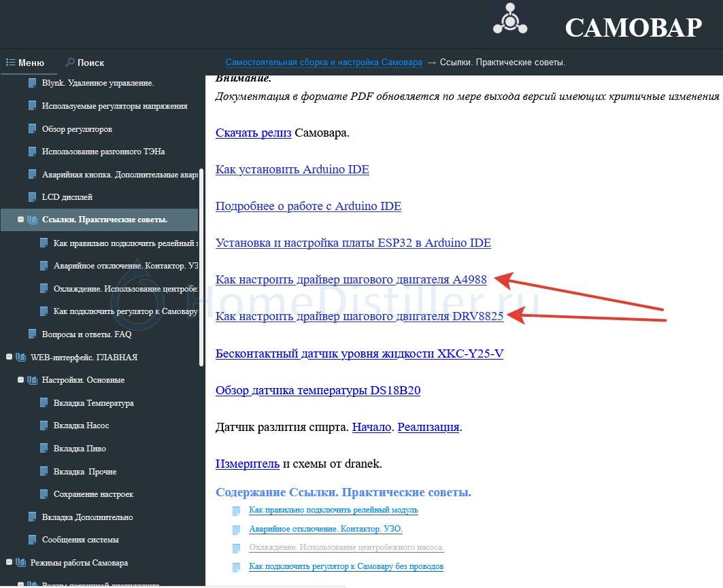Viewport: 723px width, 588px height.
Task: Click page icon beside Аварийное отключение. Контактор
Action: [44, 265]
